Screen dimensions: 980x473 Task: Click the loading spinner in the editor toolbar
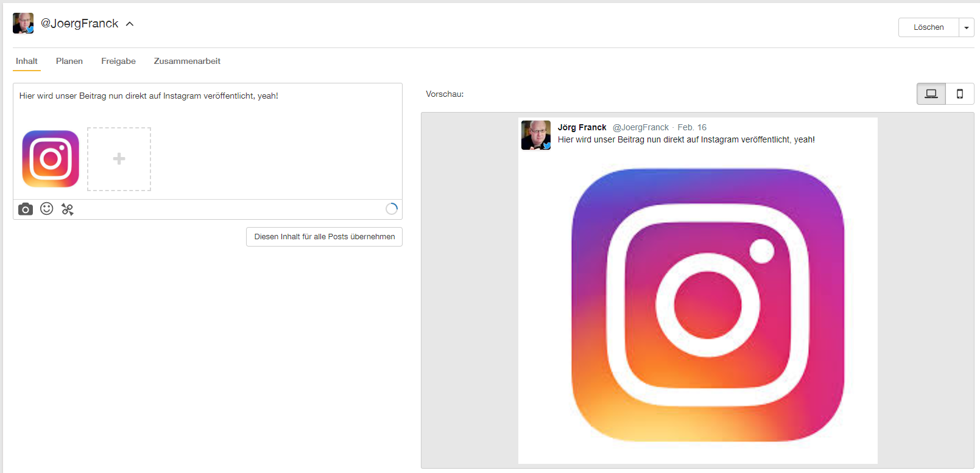[392, 209]
